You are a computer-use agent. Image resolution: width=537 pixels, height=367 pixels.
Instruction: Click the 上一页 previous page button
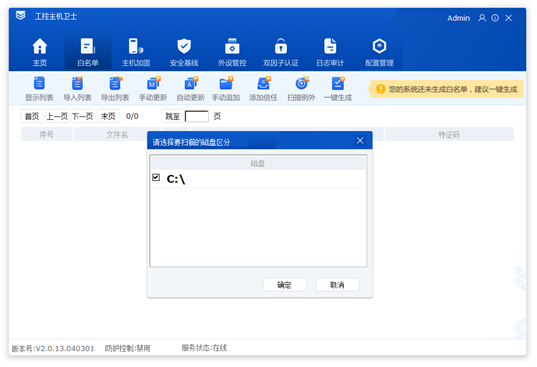[x=57, y=116]
